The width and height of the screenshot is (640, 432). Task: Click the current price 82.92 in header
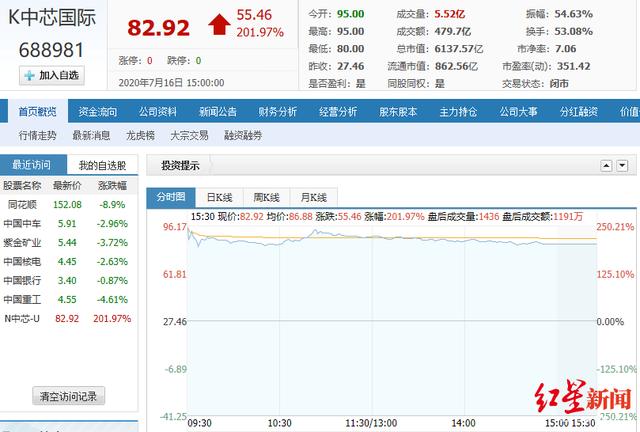pyautogui.click(x=158, y=28)
